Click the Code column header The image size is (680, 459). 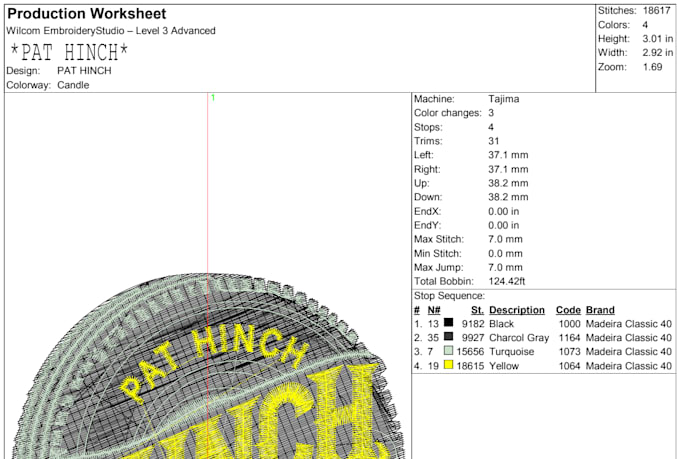[568, 310]
